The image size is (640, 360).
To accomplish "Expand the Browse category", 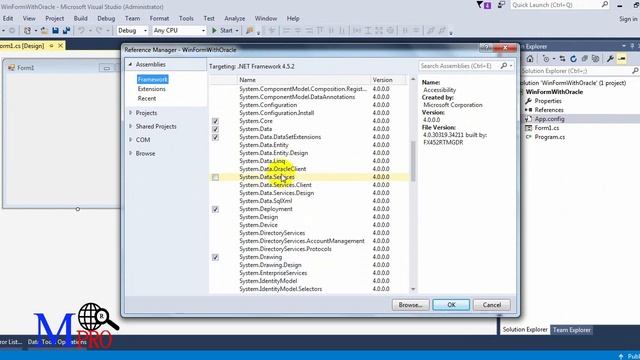I will tap(131, 153).
